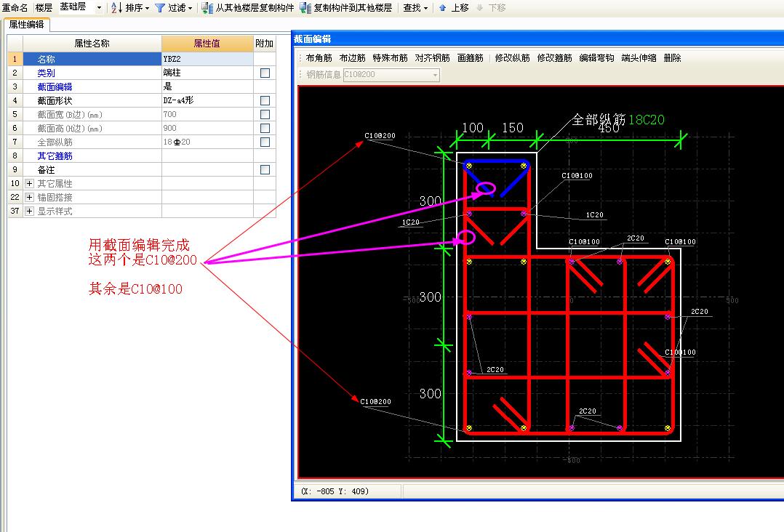The width and height of the screenshot is (784, 532).
Task: Toggle the 备注 row checkbox
Action: pyautogui.click(x=265, y=170)
